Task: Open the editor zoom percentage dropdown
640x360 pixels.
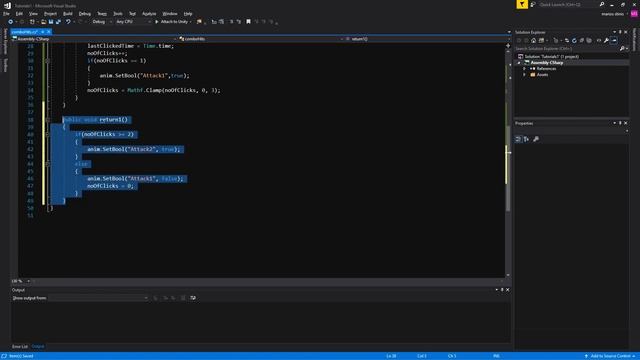Action: click(21, 281)
